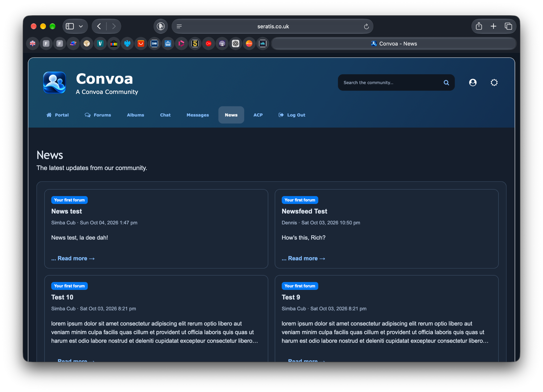Open the ACP nav item
Screen dimensions: 543x392
point(258,115)
